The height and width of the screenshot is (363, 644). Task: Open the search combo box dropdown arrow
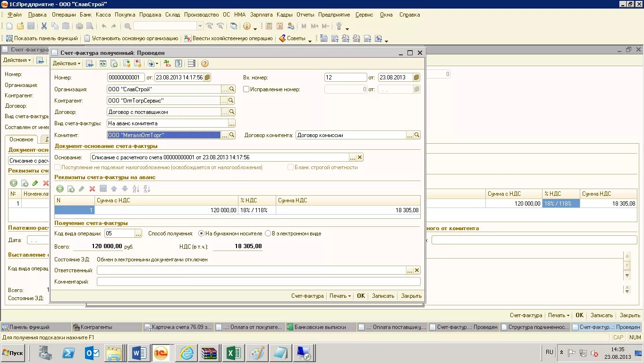point(200,26)
